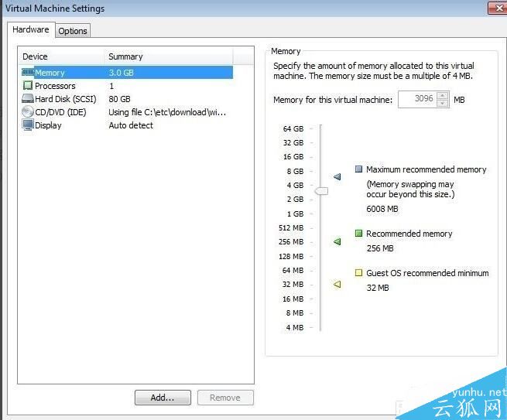
Task: Click the 2 GB slider label
Action: pos(295,199)
